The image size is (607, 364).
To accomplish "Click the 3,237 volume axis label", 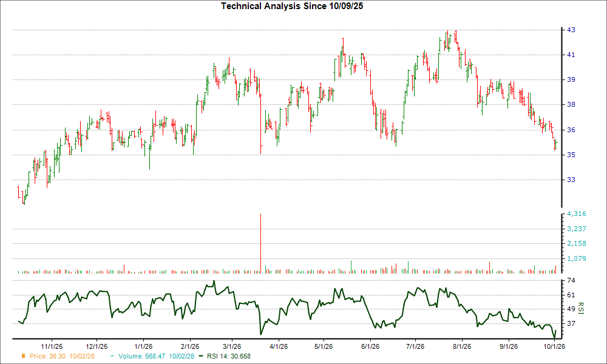I will [x=577, y=229].
